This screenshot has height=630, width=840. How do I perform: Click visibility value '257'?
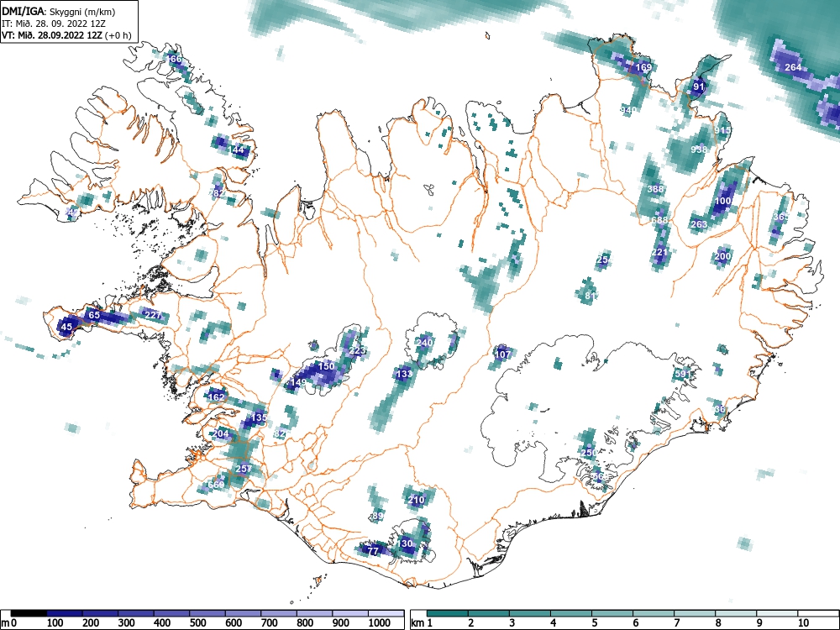244,469
